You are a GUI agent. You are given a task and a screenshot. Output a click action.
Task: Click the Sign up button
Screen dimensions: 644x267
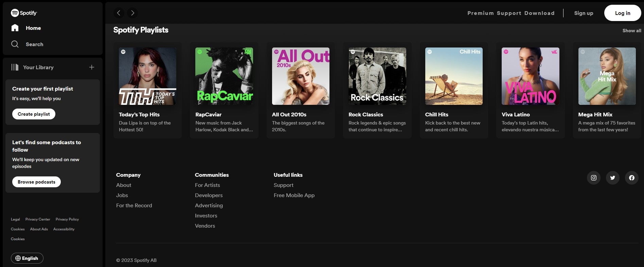click(584, 13)
